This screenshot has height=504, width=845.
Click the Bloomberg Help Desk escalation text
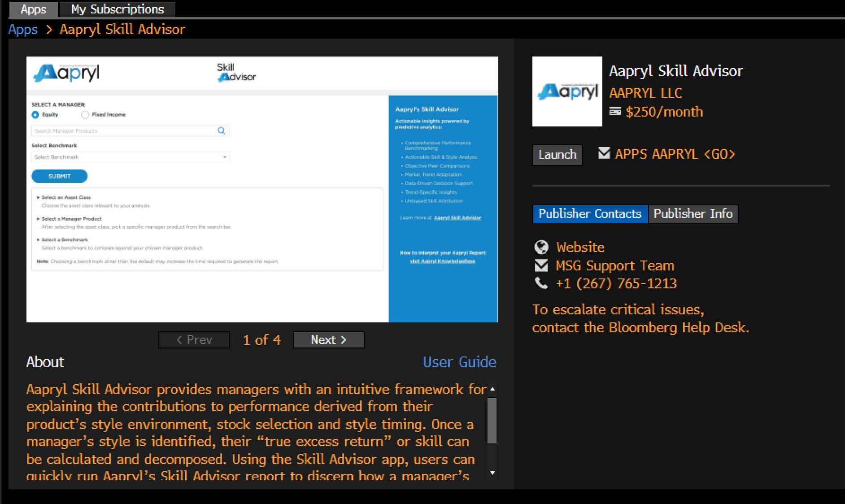pyautogui.click(x=640, y=318)
